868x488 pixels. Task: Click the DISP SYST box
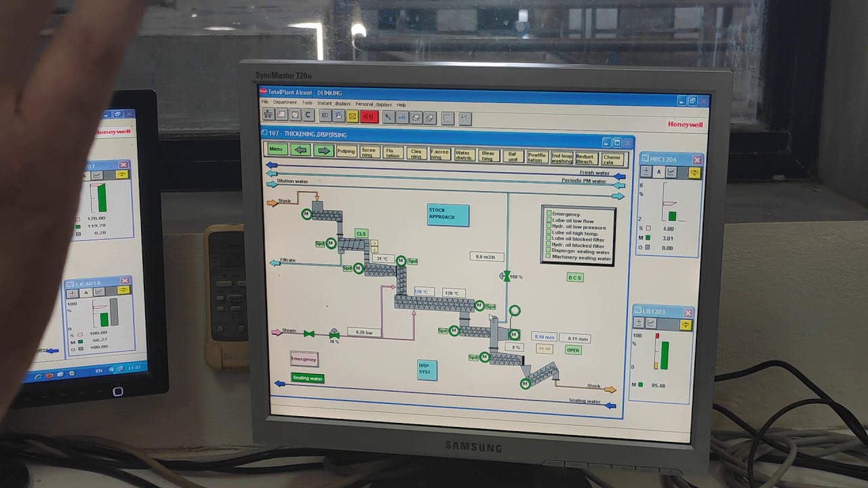click(x=427, y=369)
